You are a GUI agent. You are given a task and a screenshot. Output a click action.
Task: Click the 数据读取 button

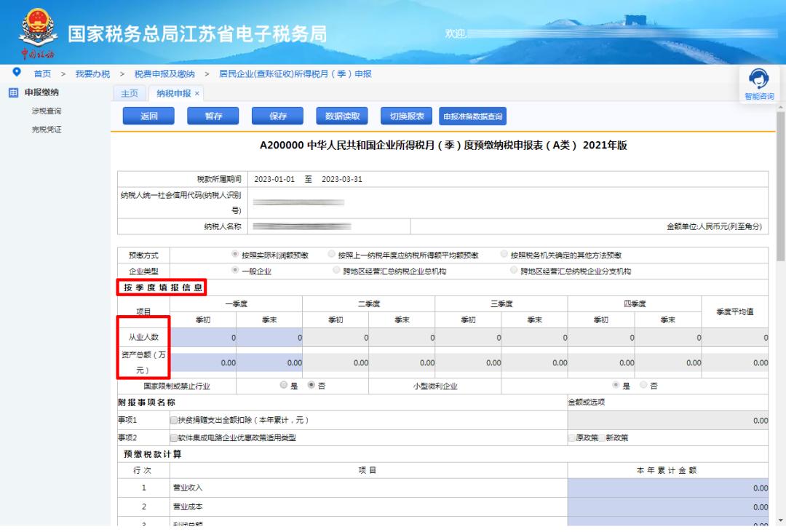tap(342, 116)
